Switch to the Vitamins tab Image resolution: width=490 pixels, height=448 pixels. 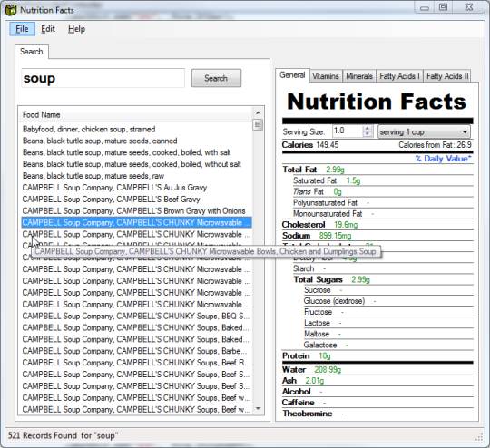pyautogui.click(x=326, y=76)
